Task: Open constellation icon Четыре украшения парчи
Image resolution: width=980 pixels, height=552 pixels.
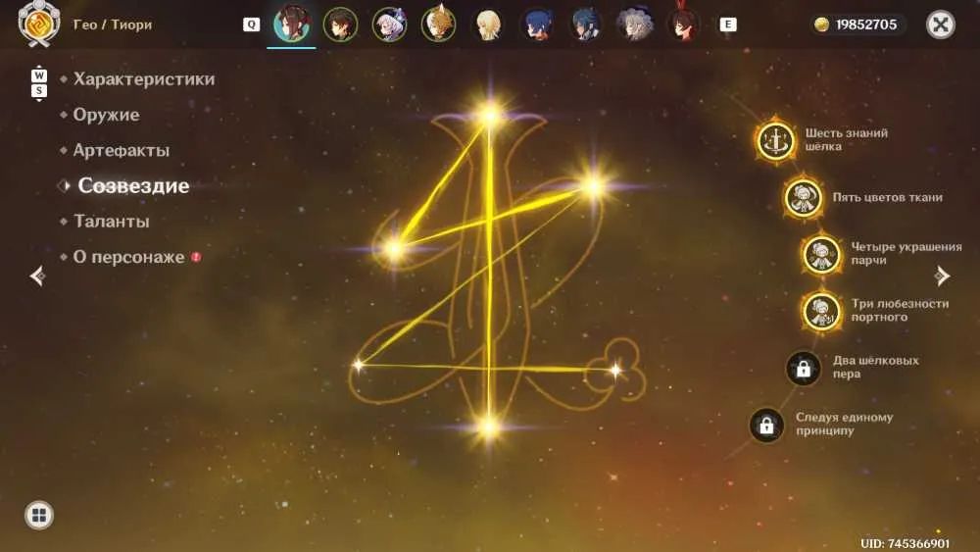Action: click(821, 255)
